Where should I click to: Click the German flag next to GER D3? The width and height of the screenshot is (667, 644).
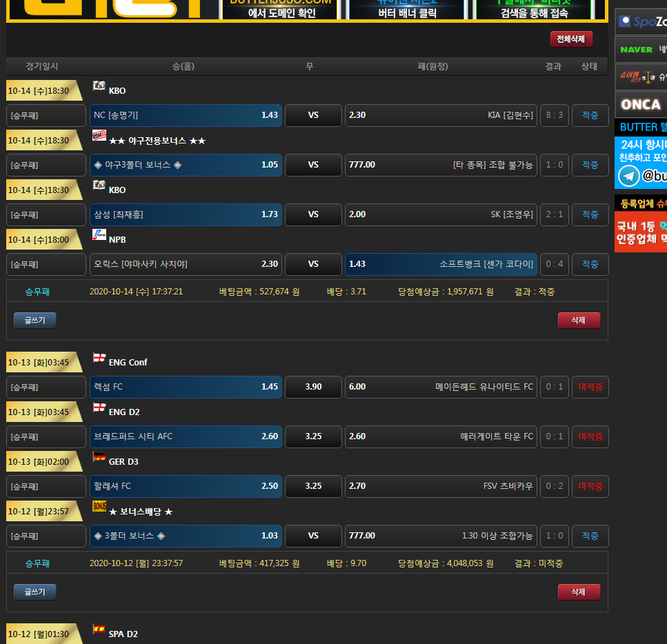[99, 457]
